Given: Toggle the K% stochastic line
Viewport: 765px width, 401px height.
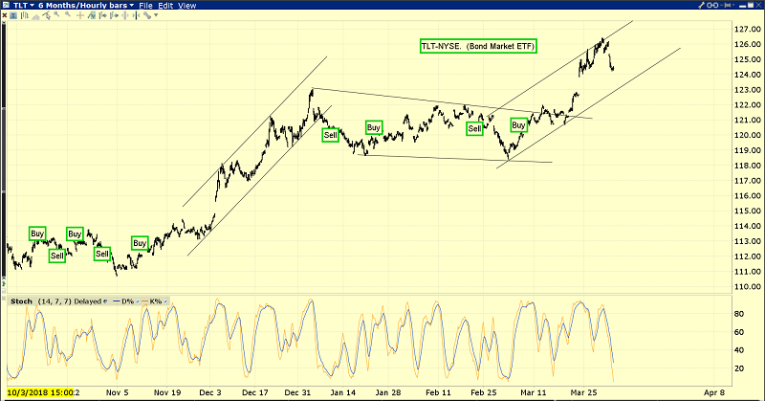Looking at the screenshot, I should (154, 301).
